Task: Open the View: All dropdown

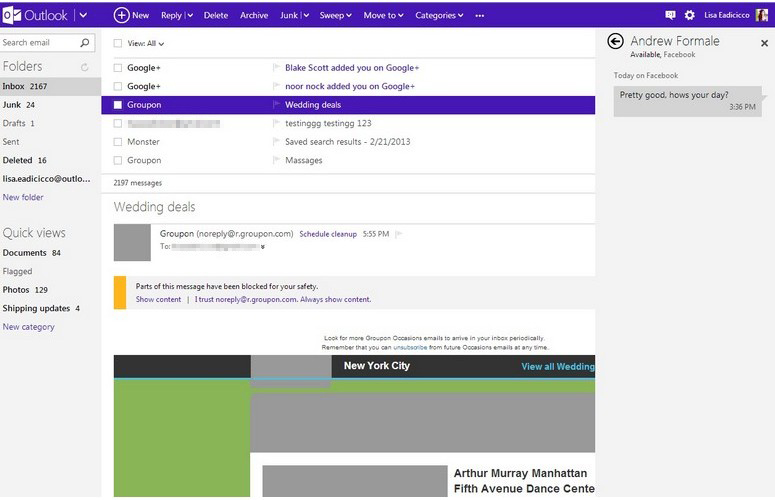Action: pos(146,43)
